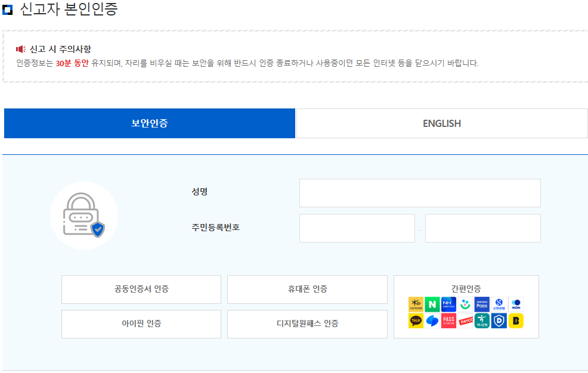Choose PAYCO for simple authentication
The height and width of the screenshot is (373, 588).
click(x=466, y=320)
